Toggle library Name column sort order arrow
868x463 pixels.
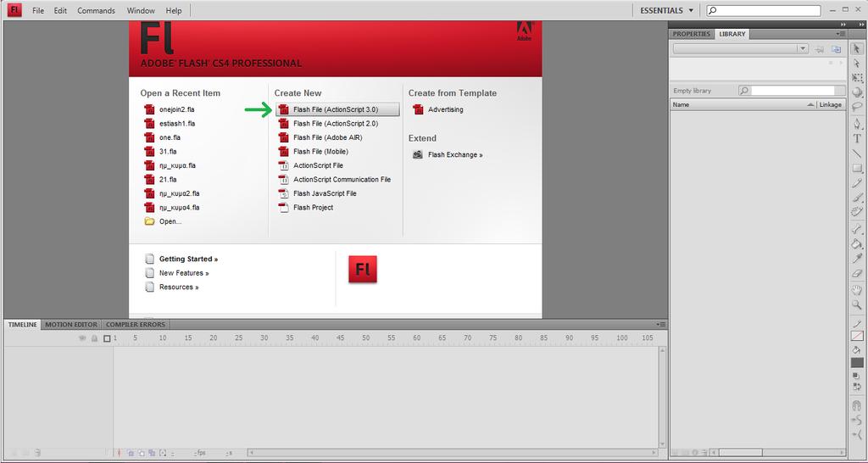pyautogui.click(x=810, y=104)
